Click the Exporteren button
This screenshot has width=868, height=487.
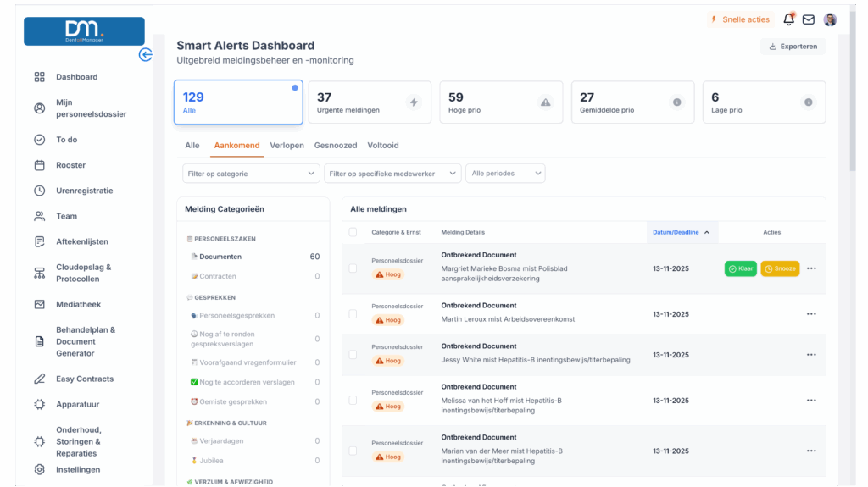point(793,47)
